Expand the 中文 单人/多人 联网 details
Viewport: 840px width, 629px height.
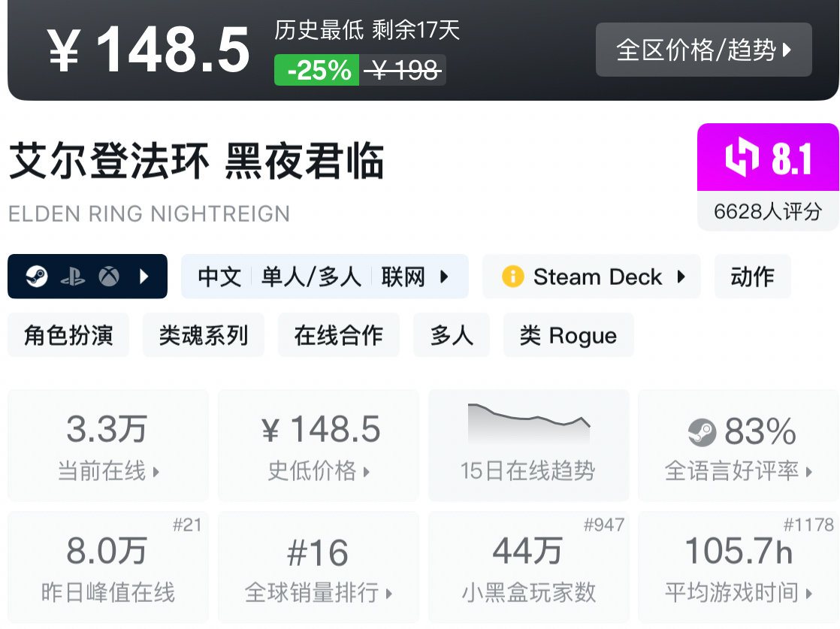(444, 277)
